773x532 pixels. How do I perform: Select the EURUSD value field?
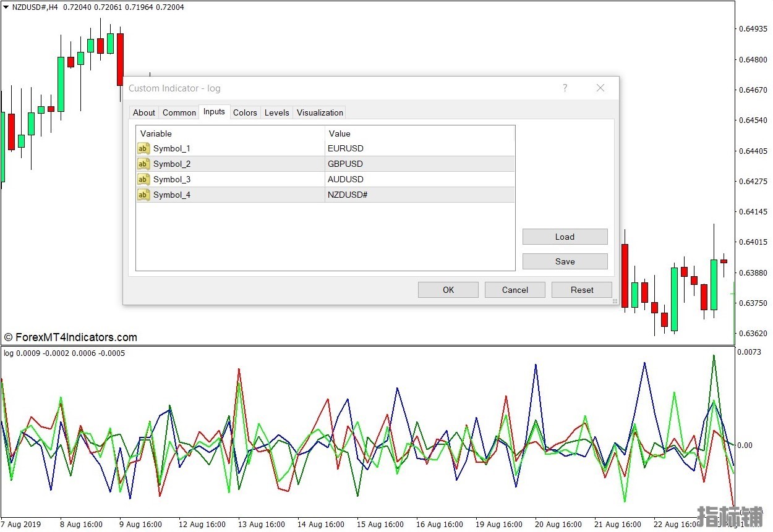pyautogui.click(x=419, y=148)
